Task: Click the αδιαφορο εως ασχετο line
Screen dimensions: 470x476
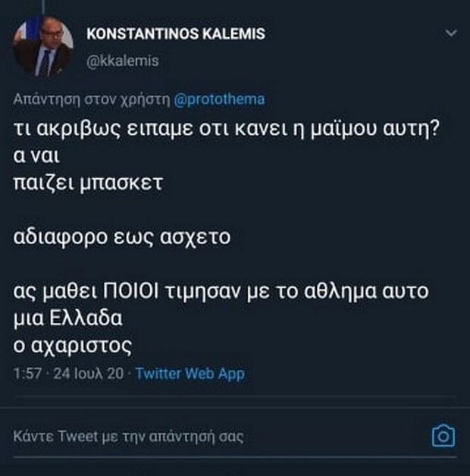Action: point(122,237)
